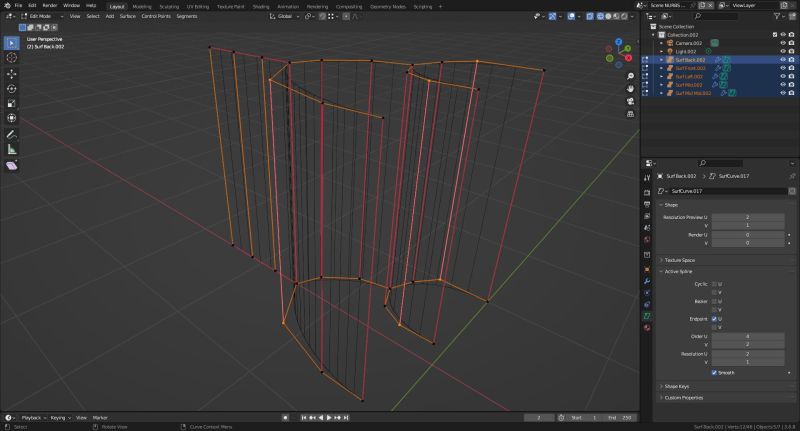Collapse the Active Spline panel
Screen dimensions: 800x431
click(678, 272)
